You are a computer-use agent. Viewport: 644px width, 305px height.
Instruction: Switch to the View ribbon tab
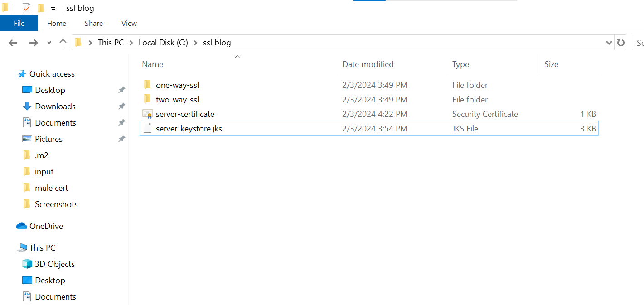[129, 24]
